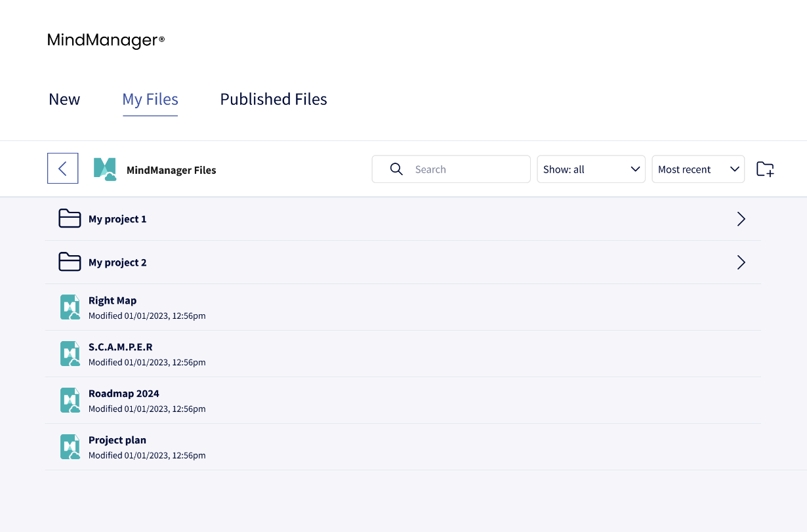Go to the Published Files tab
The width and height of the screenshot is (807, 532).
[x=274, y=99]
